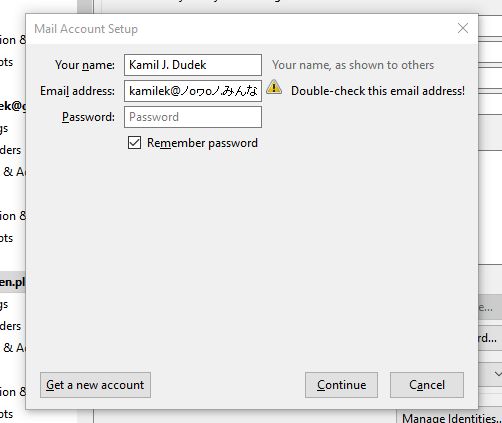Select the highlighted account ending in en.pl
The height and width of the screenshot is (423, 502).
coord(12,282)
